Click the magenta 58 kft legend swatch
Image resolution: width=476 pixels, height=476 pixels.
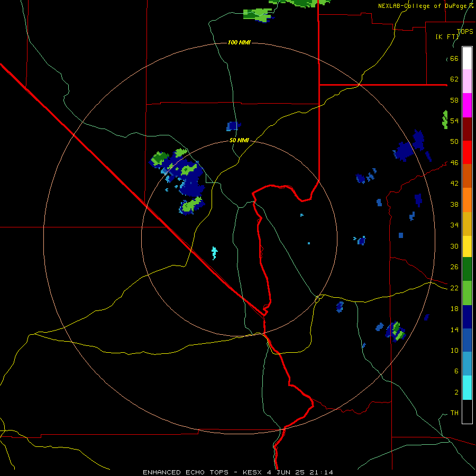(467, 105)
